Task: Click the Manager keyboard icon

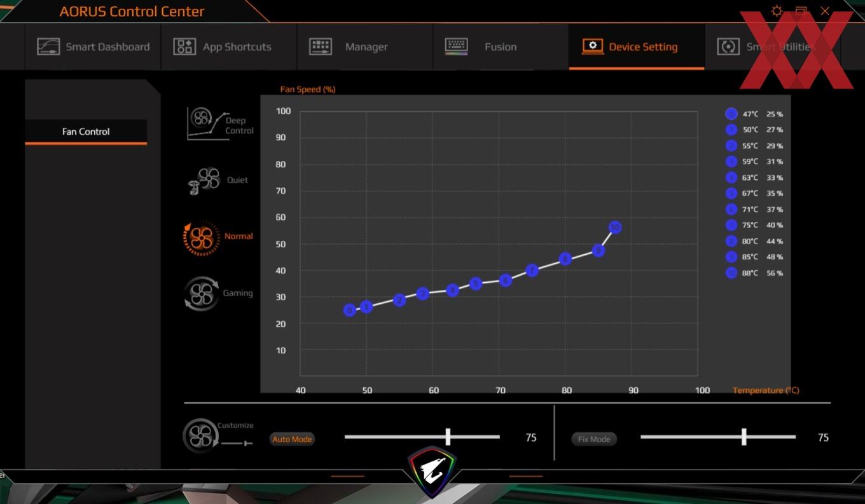Action: pos(321,46)
